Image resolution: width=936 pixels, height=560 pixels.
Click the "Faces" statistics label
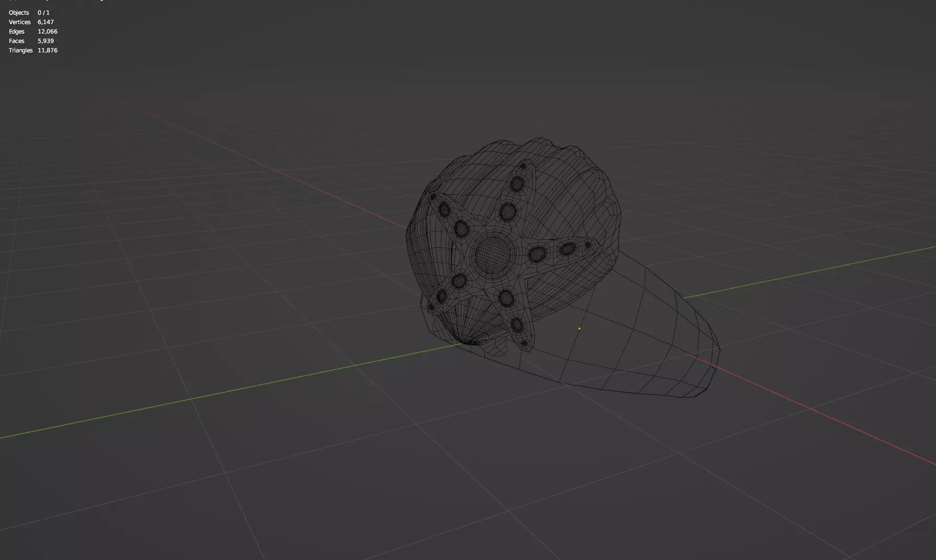click(x=17, y=41)
